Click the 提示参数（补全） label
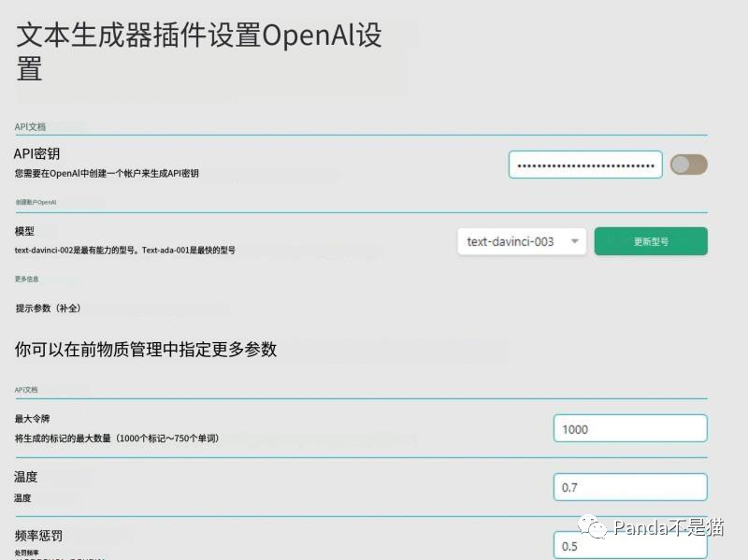 click(48, 309)
